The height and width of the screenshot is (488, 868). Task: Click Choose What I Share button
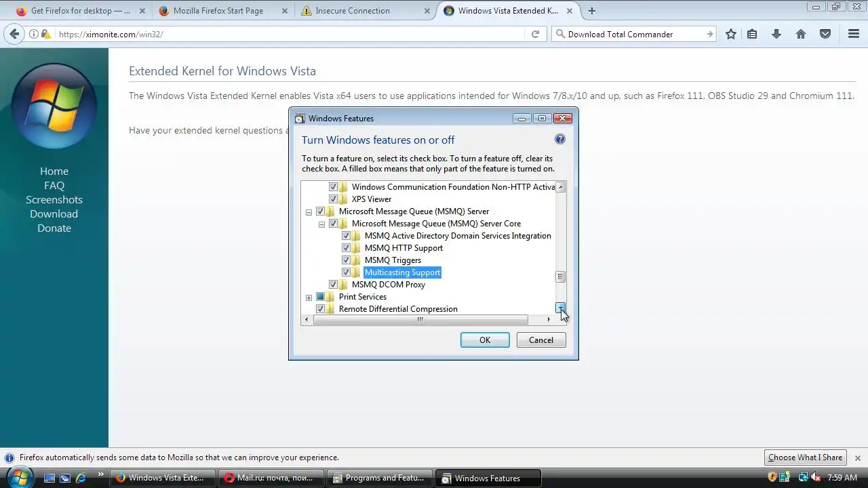pos(805,457)
